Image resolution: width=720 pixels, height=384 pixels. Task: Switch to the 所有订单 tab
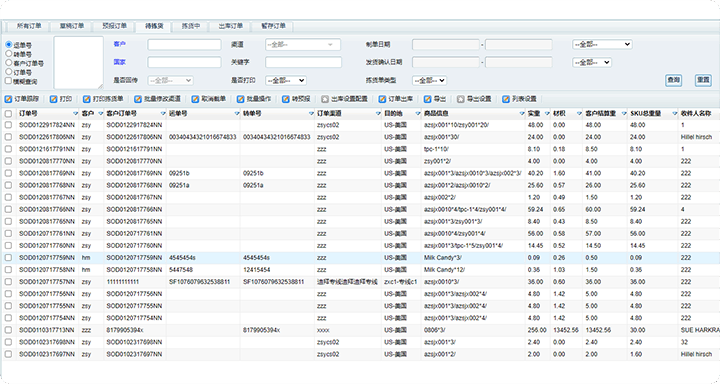28,26
